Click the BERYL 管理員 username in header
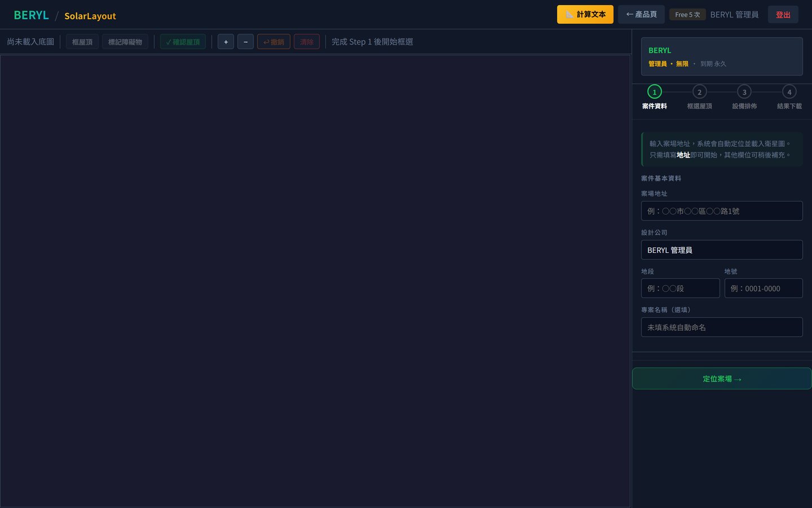The image size is (812, 508). [734, 15]
